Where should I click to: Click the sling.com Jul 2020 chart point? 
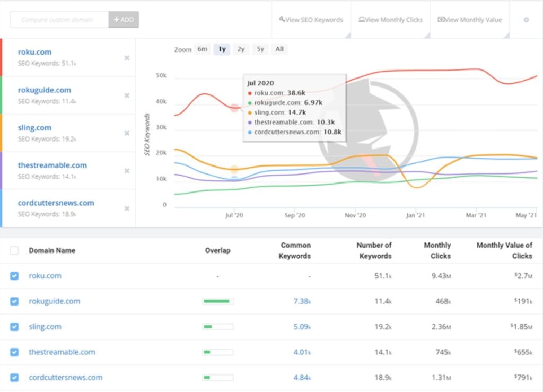point(234,169)
